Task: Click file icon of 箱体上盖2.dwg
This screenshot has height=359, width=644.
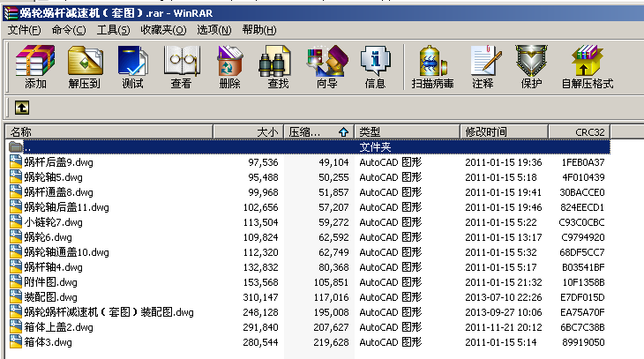Action: (16, 326)
